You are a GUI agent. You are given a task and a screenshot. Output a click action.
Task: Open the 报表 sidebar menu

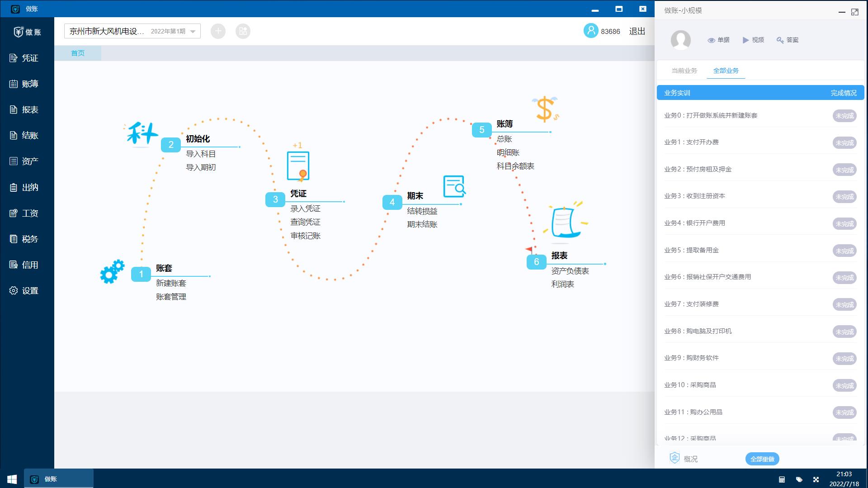pos(24,109)
